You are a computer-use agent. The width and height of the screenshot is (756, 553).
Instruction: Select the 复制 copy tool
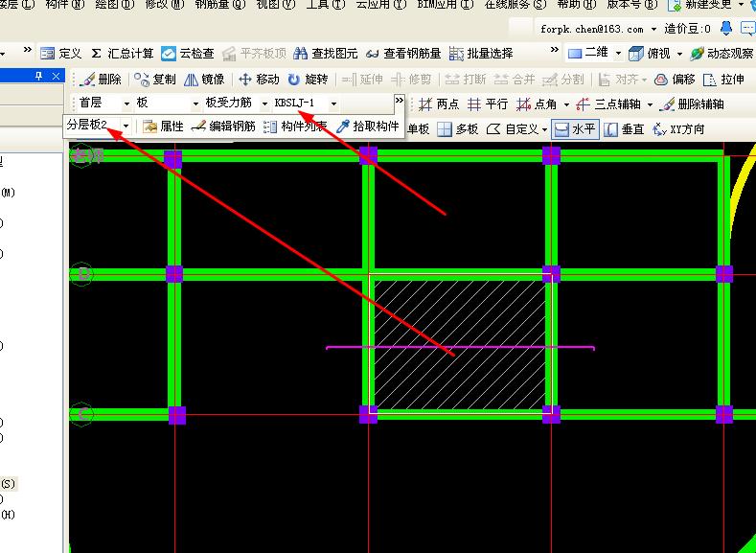click(x=155, y=80)
